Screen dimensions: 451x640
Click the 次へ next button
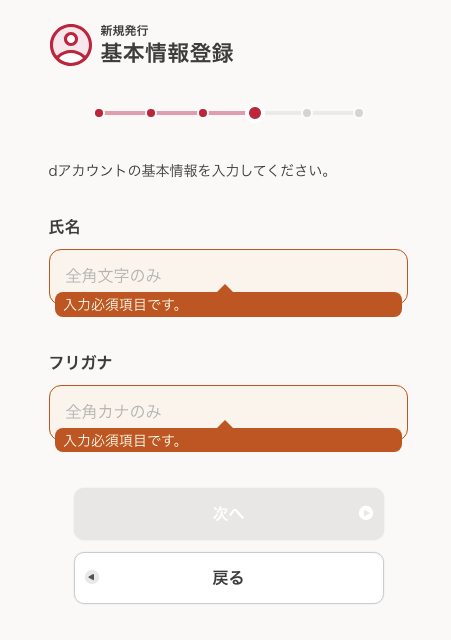tap(229, 514)
